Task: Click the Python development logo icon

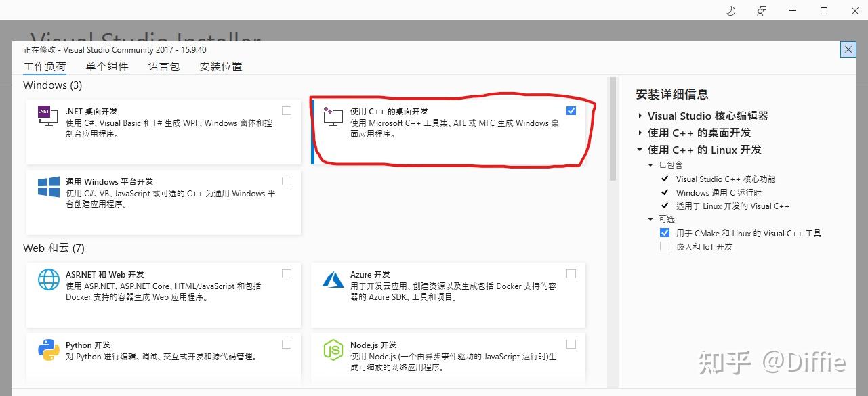Action: (x=49, y=350)
